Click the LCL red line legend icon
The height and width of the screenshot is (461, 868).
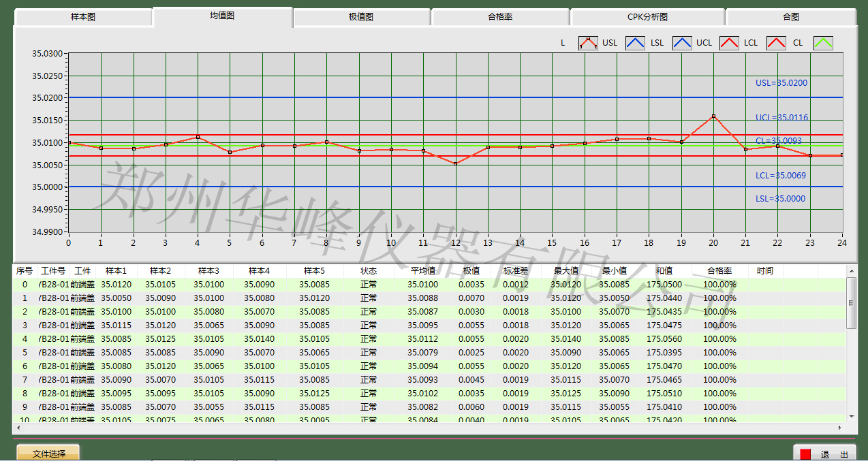(x=776, y=43)
